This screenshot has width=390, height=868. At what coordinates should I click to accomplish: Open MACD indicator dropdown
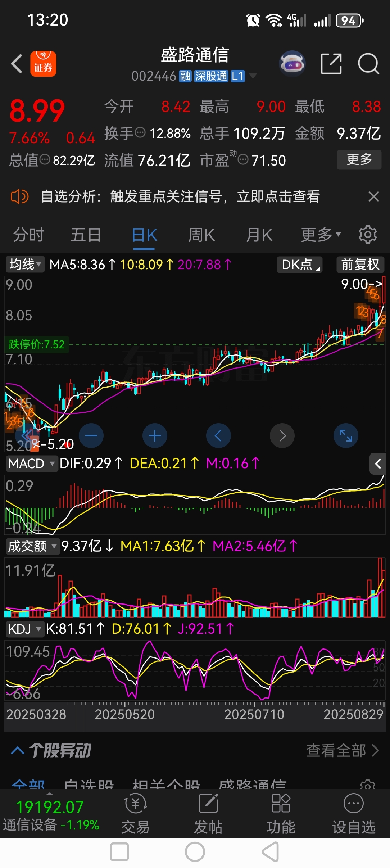(x=32, y=464)
